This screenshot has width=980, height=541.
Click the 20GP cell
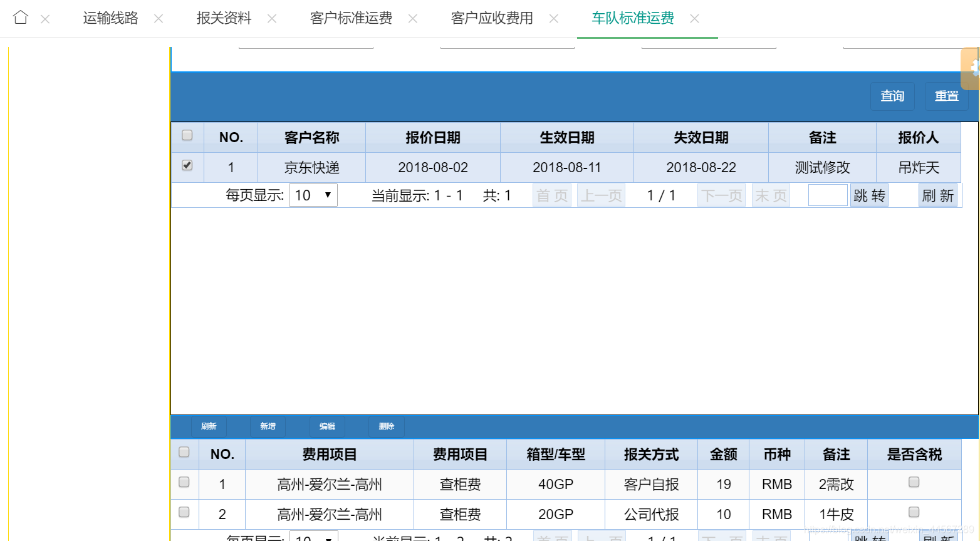tap(556, 515)
